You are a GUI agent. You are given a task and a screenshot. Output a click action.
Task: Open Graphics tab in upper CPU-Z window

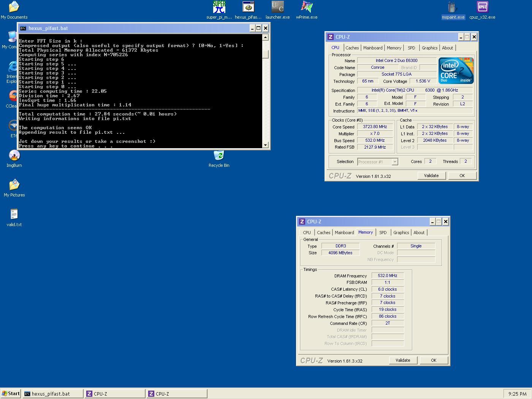point(430,48)
